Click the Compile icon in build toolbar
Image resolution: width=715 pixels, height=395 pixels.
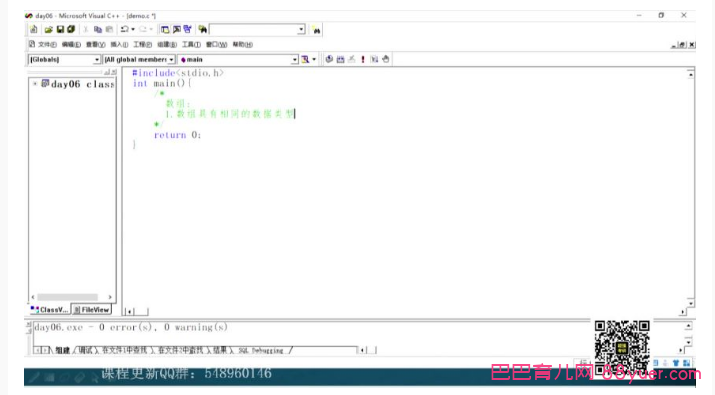[329, 59]
